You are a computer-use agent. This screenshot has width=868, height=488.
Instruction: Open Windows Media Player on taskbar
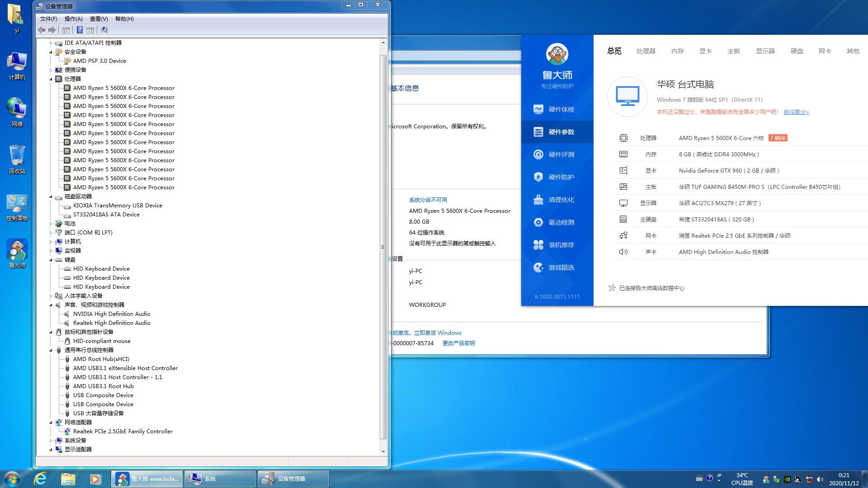[95, 479]
